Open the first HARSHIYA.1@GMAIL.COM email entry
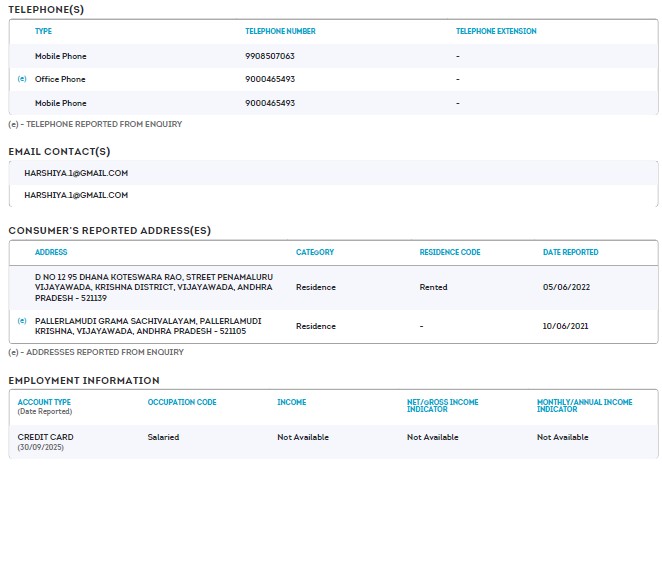662x562 pixels. pos(76,173)
